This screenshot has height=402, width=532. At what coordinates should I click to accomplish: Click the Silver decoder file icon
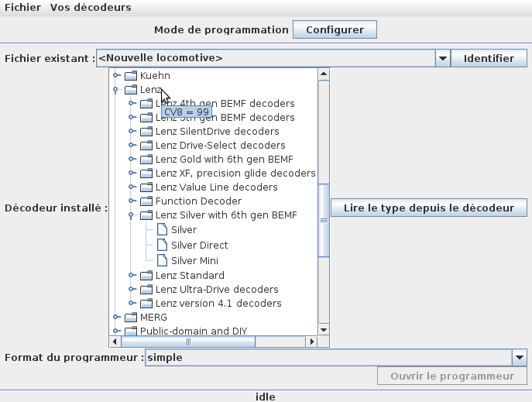[x=162, y=229]
